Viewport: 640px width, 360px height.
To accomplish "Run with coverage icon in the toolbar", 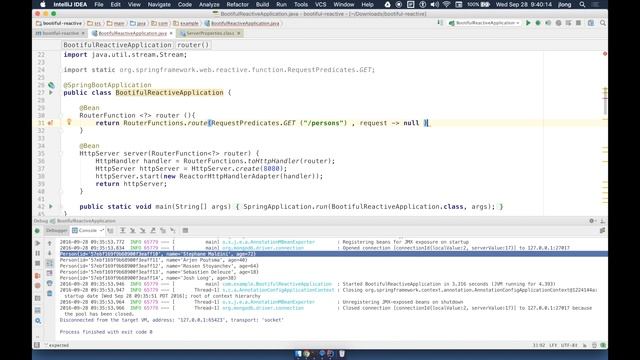I will [x=548, y=23].
